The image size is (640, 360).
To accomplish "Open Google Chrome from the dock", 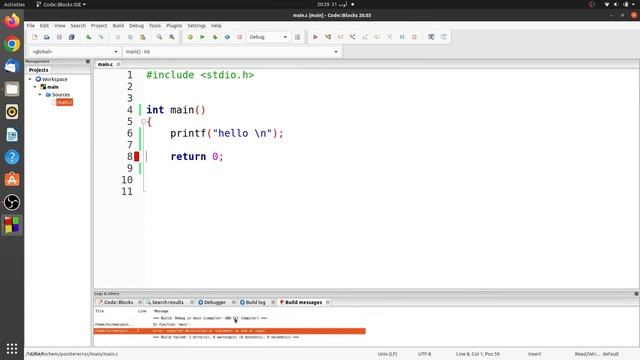I will pos(12,44).
